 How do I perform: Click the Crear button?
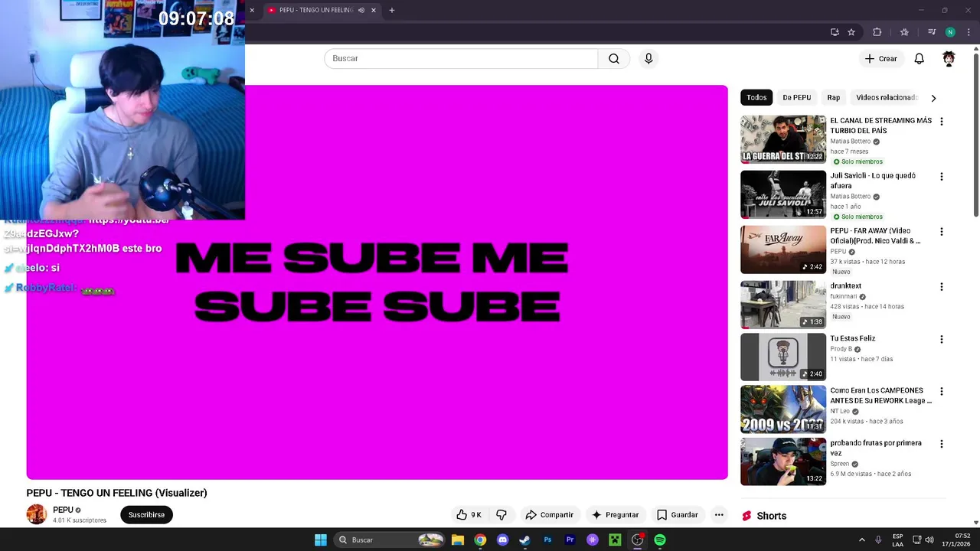pos(880,58)
